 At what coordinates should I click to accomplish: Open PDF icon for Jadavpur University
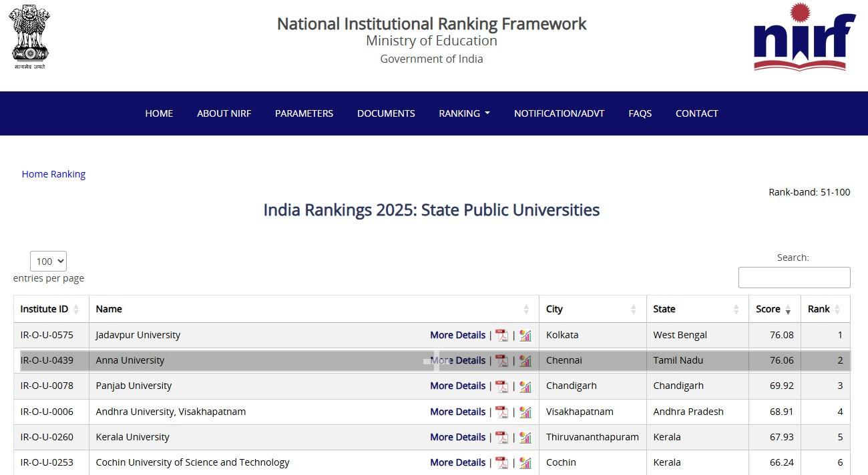tap(501, 335)
